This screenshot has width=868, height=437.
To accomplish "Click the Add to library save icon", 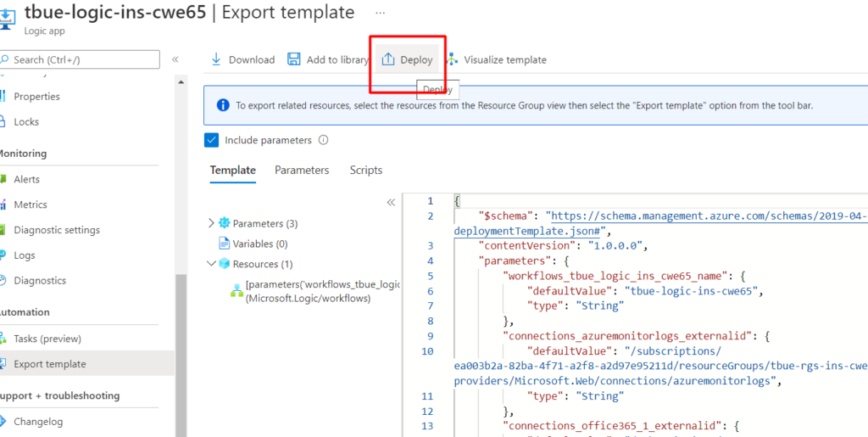I will (x=294, y=59).
